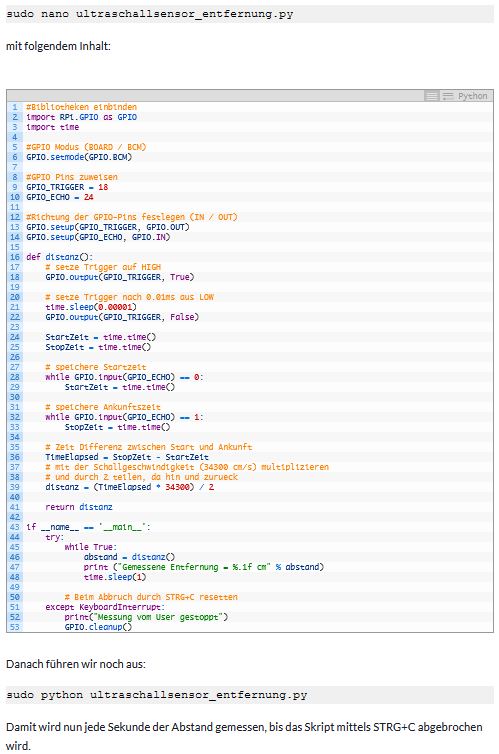
Task: Click the 'GPIO.cleanup()' line
Action: pyautogui.click(x=98, y=627)
